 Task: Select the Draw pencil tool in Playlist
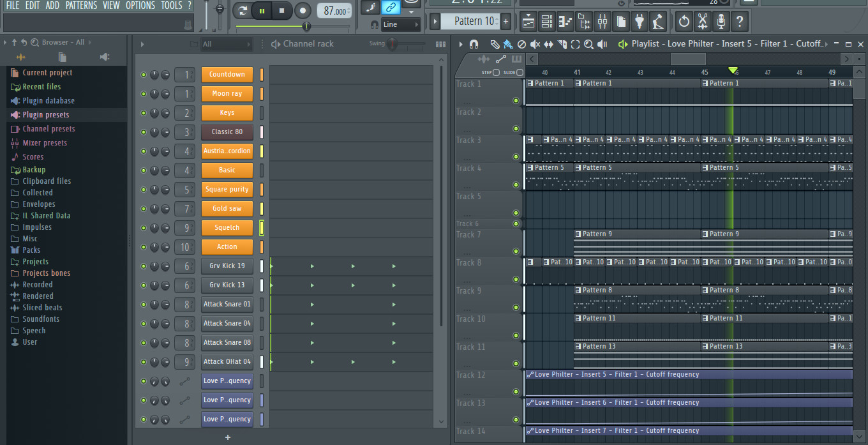[x=495, y=44]
